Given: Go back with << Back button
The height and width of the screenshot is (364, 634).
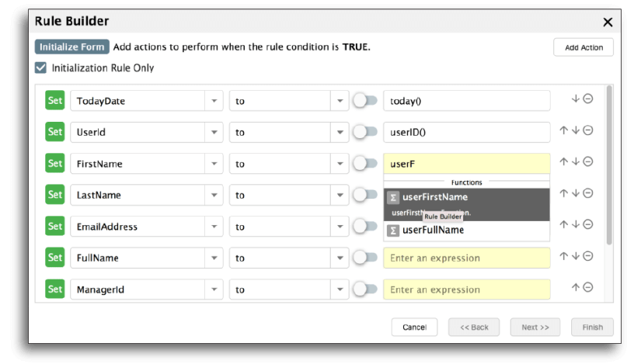Looking at the screenshot, I should tap(474, 327).
